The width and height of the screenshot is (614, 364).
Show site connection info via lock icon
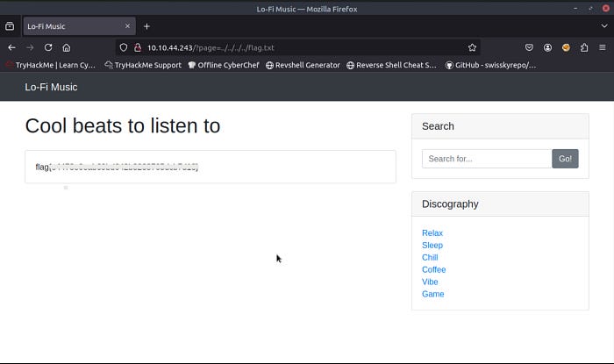point(138,47)
